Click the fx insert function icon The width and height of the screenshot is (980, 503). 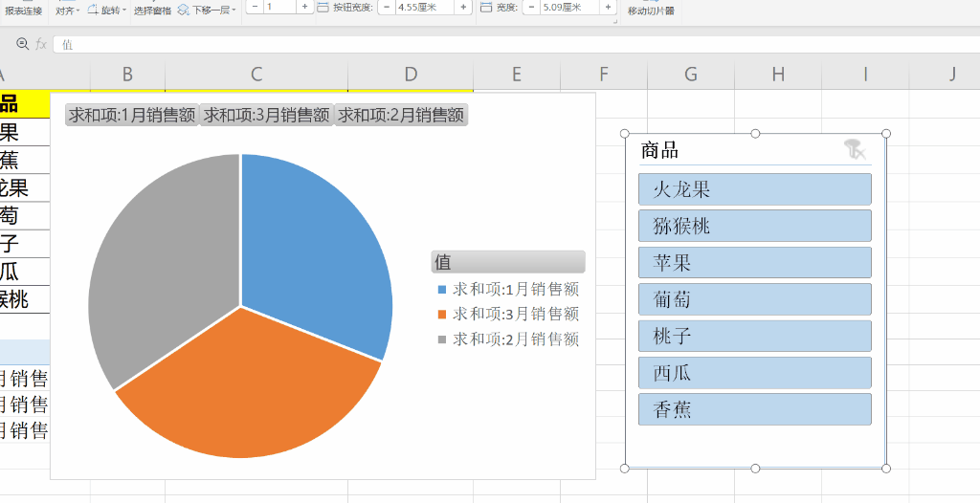point(41,44)
